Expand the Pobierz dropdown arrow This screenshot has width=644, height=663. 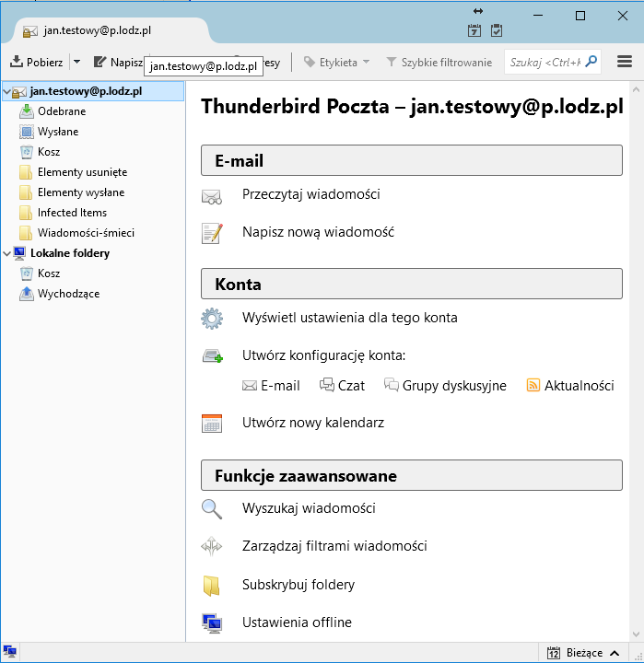click(x=76, y=63)
